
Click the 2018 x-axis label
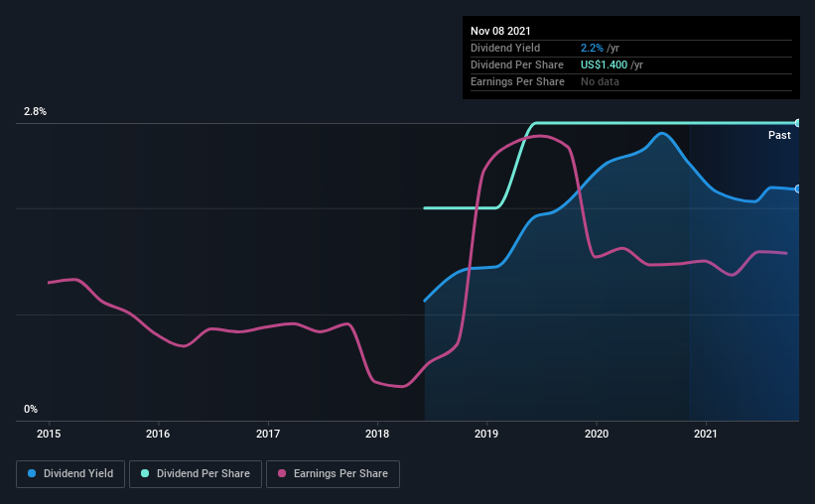pos(377,434)
